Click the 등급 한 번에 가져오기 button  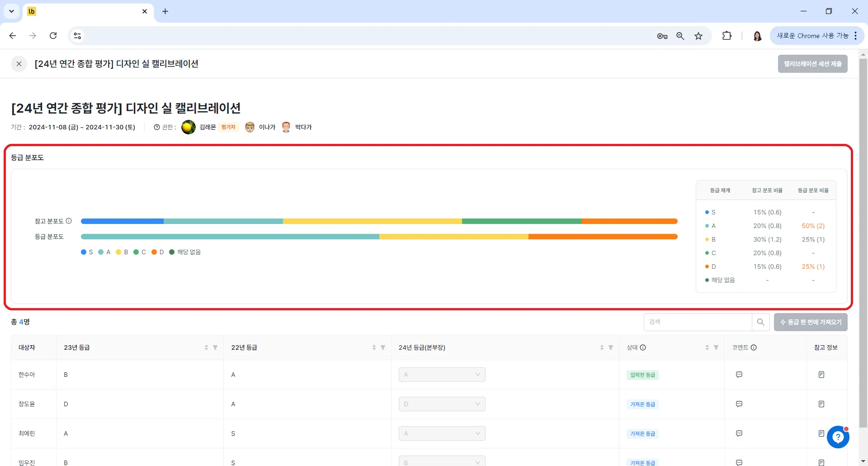click(811, 322)
